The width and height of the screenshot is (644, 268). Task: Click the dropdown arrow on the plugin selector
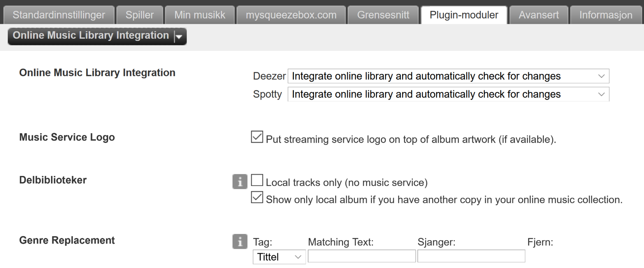point(179,37)
